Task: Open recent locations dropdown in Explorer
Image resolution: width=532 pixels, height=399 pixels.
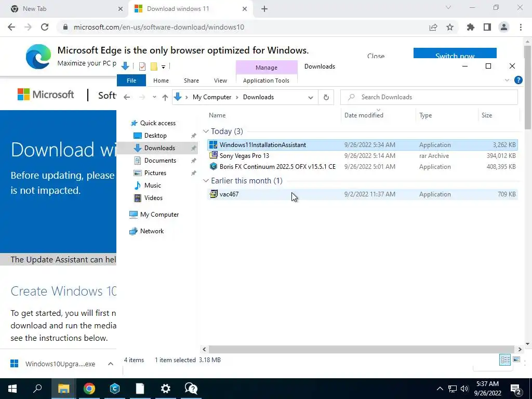Action: [x=154, y=97]
